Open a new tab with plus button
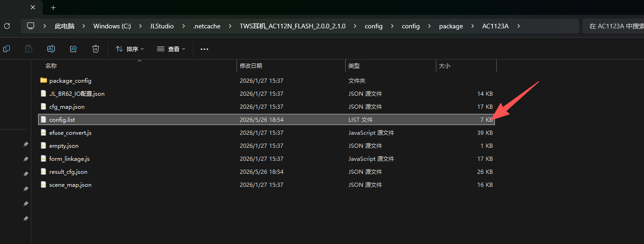The height and width of the screenshot is (244, 644). tap(53, 7)
